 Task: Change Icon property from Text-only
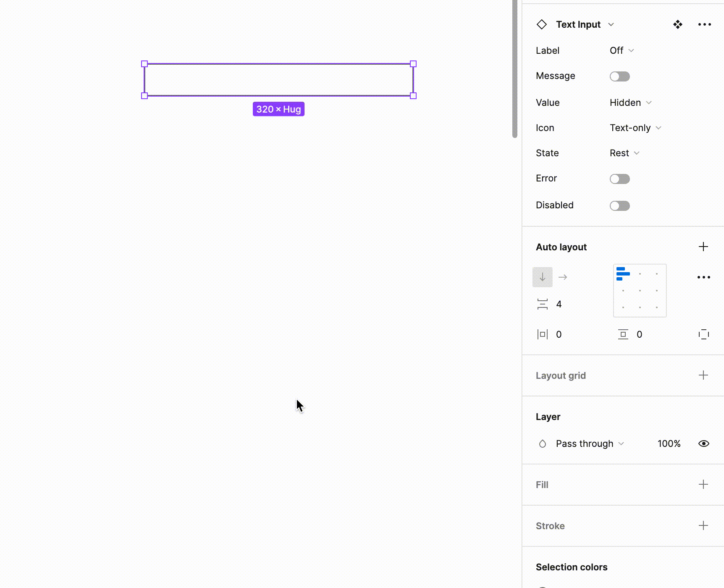(635, 128)
